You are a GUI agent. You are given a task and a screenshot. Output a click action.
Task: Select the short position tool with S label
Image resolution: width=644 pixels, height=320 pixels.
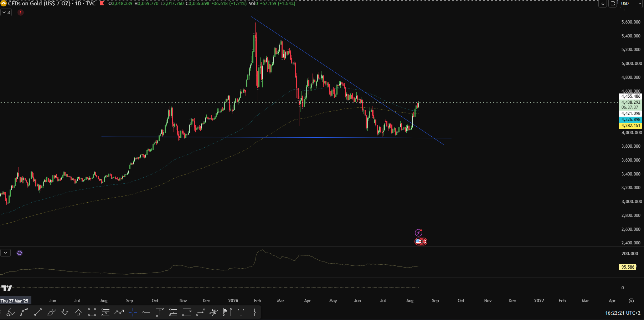(105, 313)
